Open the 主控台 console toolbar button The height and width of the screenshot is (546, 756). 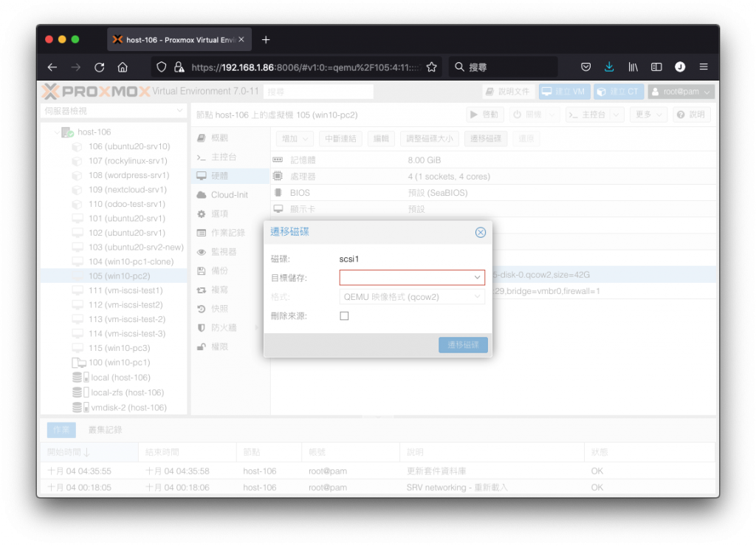588,115
